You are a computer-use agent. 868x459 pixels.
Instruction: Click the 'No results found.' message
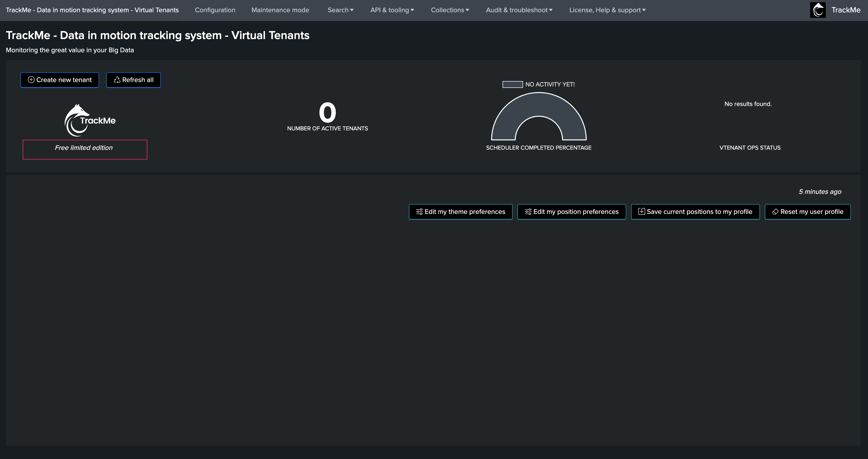tap(748, 104)
